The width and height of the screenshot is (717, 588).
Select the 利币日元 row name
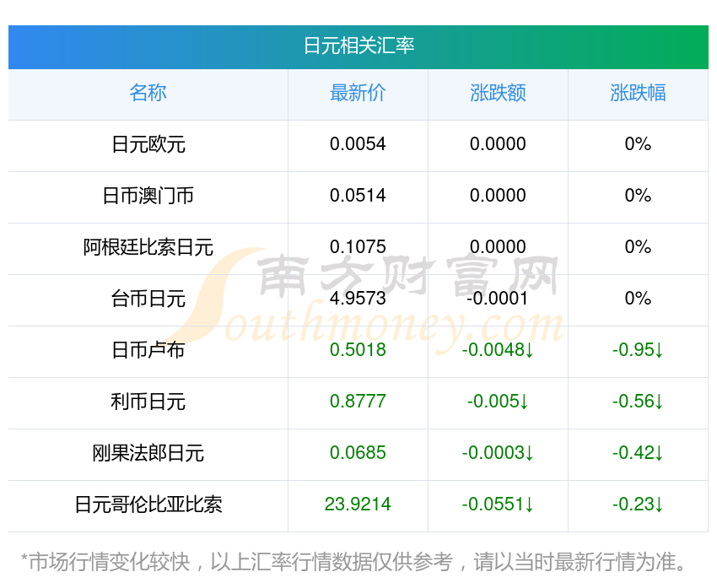point(148,402)
